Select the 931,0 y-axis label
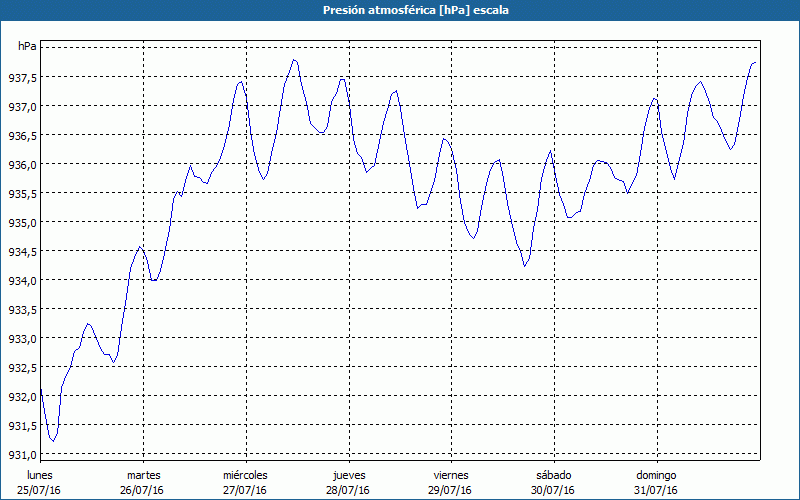 21,455
